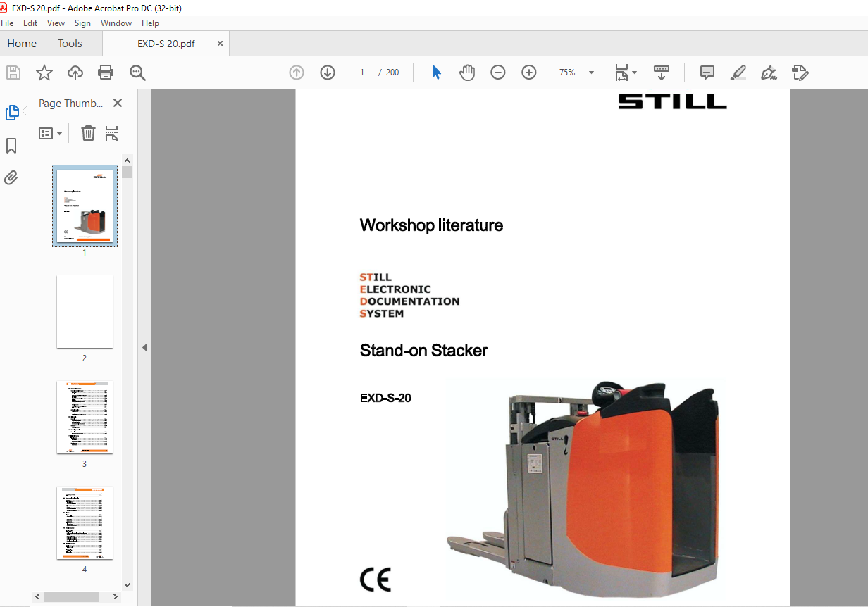Viewport: 868px width, 607px height.
Task: Select page 2 blank thumbnail
Action: pos(85,311)
